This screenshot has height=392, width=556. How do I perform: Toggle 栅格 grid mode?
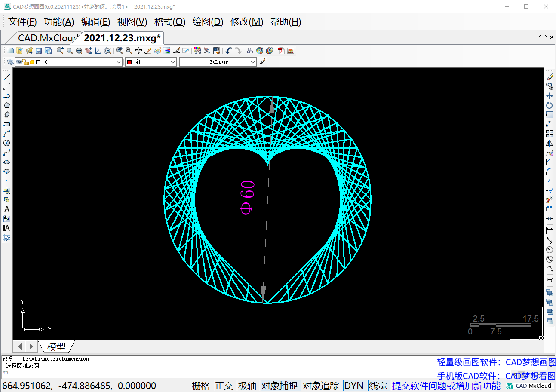coord(201,386)
